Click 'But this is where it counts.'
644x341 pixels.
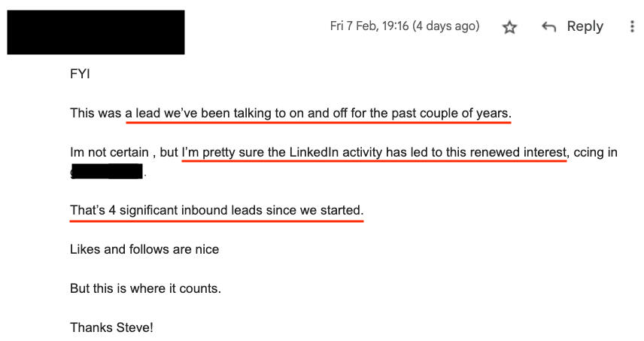pyautogui.click(x=145, y=288)
